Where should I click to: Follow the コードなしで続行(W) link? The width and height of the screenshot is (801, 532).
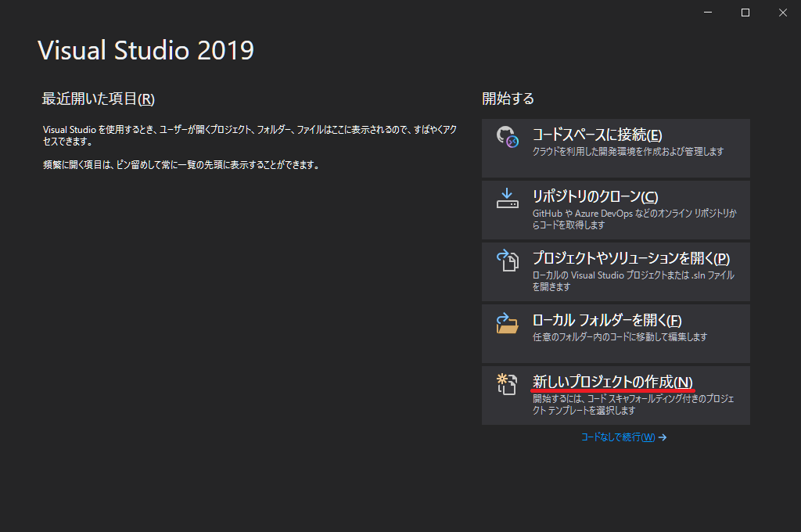pyautogui.click(x=617, y=437)
